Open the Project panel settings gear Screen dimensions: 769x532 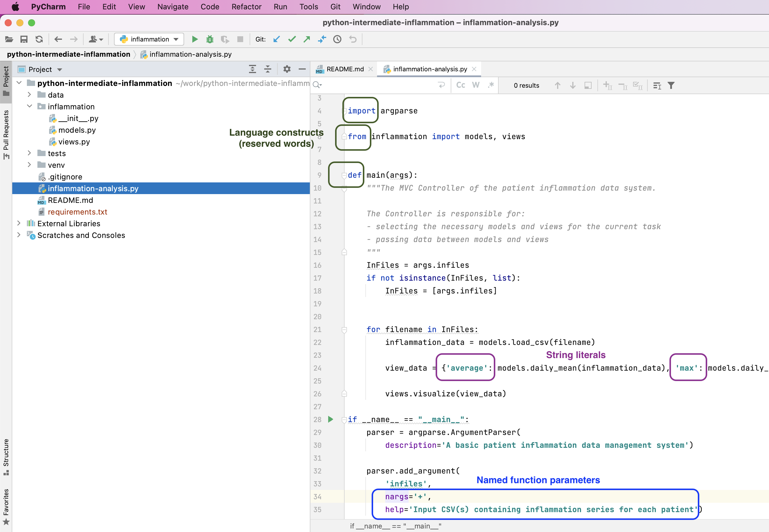286,69
